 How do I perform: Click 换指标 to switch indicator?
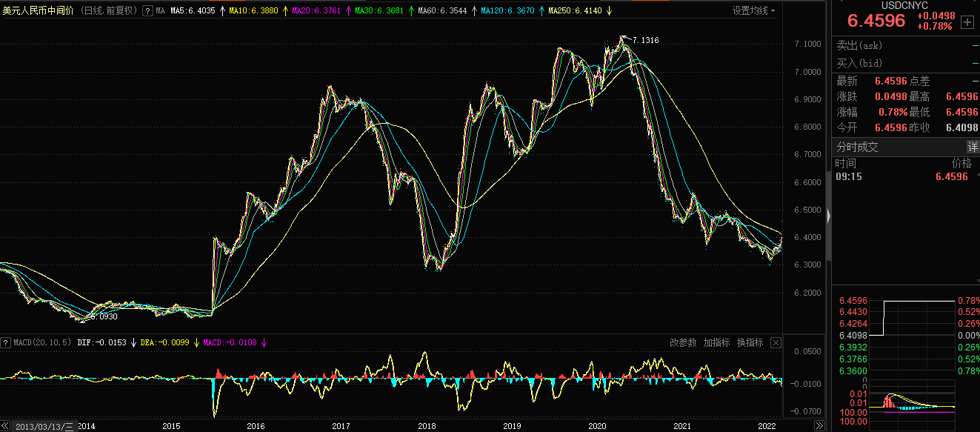[750, 342]
